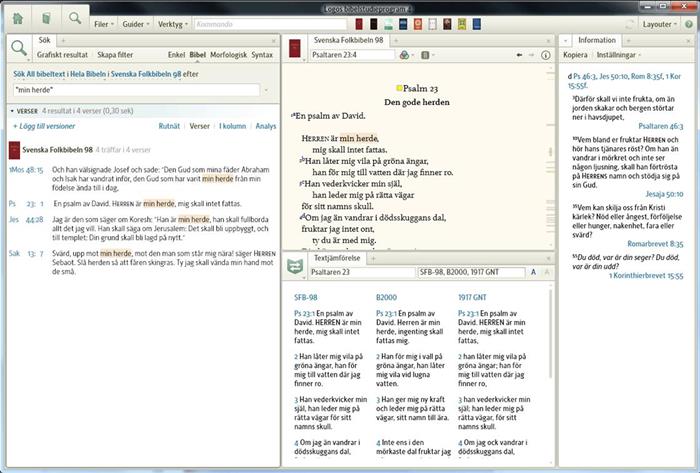The image size is (700, 473).
Task: Click the B2000 column header
Action: 386,297
